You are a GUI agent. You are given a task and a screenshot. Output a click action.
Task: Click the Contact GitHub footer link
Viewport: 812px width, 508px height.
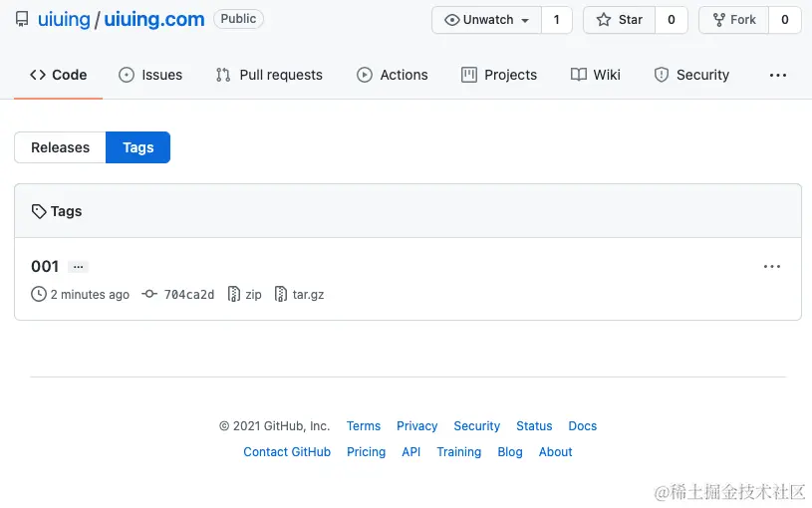[x=287, y=452]
